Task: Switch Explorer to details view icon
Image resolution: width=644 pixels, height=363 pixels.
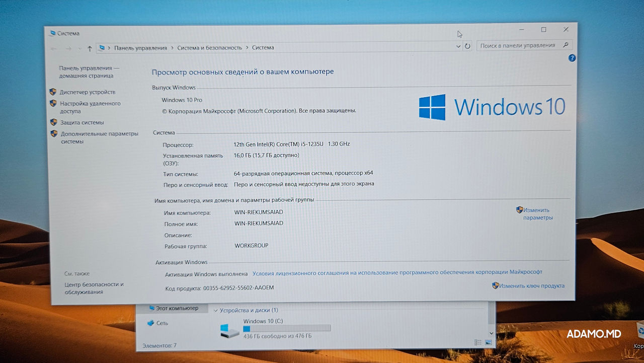Action: 477,343
